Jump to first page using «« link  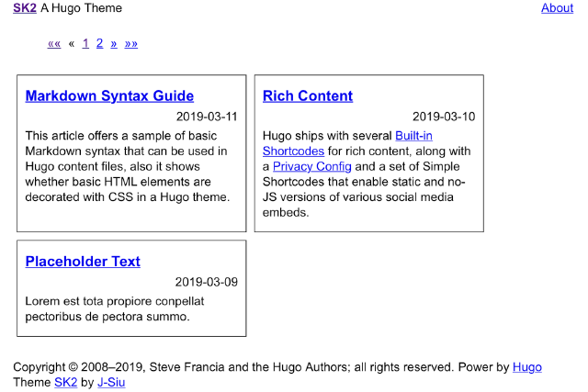click(54, 43)
